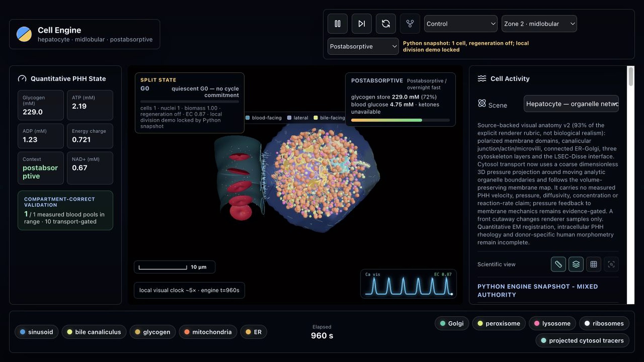Toggle the Golgi legend chip
The image size is (644, 362).
(452, 323)
